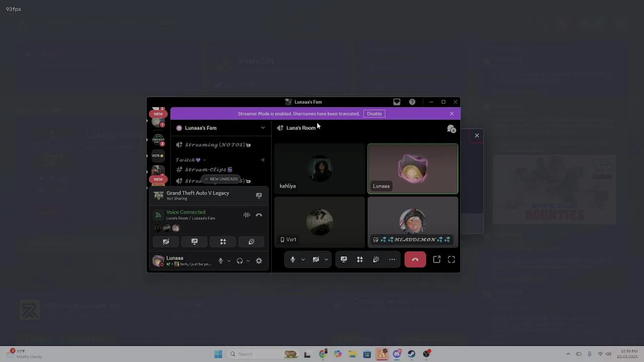644x362 pixels.
Task: Stream Grand Theft Auto V Legacy
Action: [259, 195]
